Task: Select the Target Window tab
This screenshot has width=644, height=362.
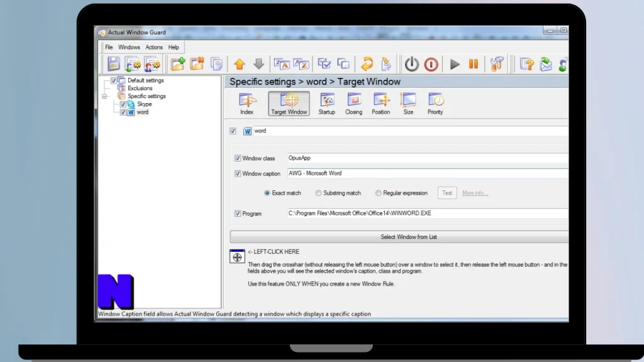Action: click(289, 104)
